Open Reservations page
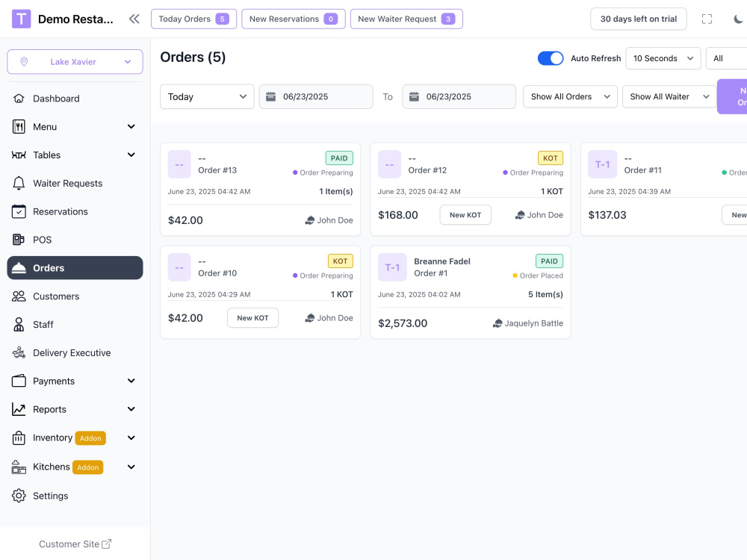Viewport: 747px width, 560px height. click(x=75, y=211)
